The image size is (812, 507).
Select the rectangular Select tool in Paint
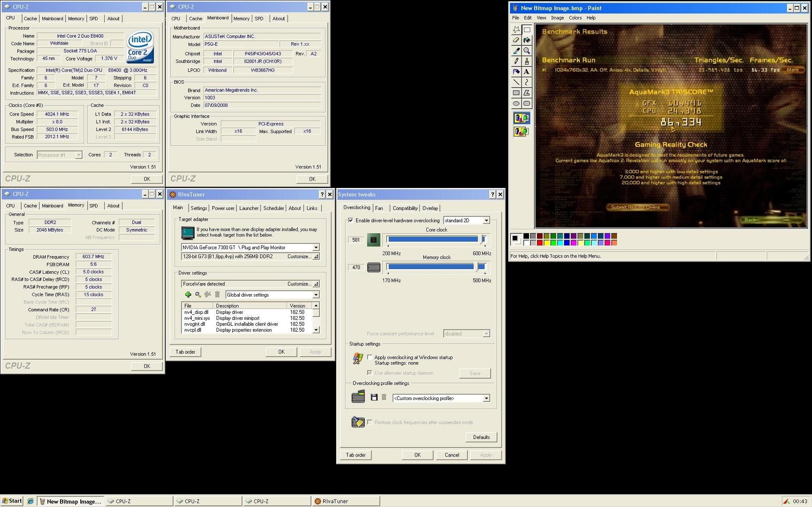(x=527, y=29)
